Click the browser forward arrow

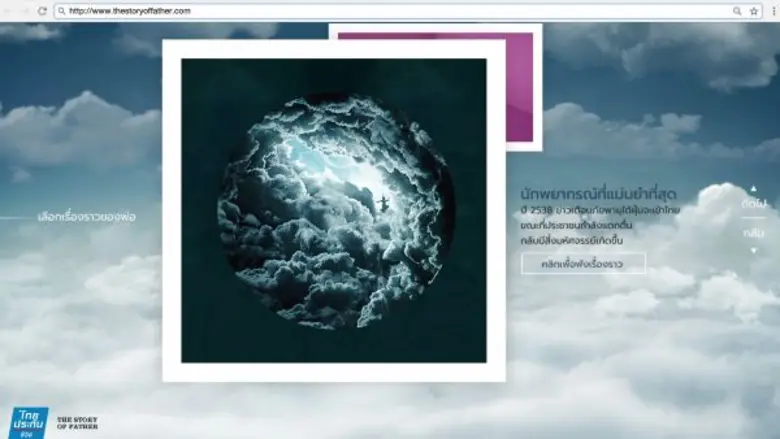pyautogui.click(x=24, y=10)
